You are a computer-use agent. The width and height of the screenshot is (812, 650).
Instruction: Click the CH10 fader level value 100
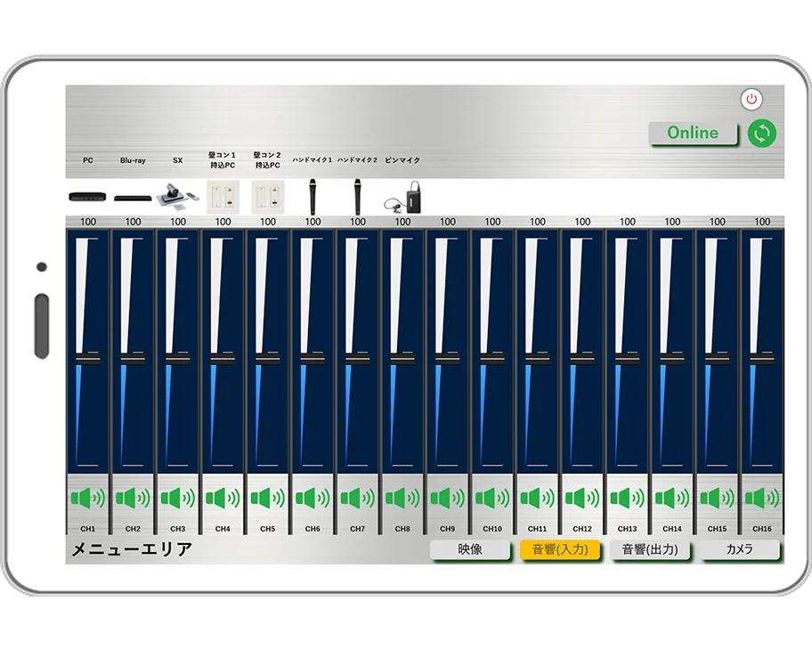point(492,222)
